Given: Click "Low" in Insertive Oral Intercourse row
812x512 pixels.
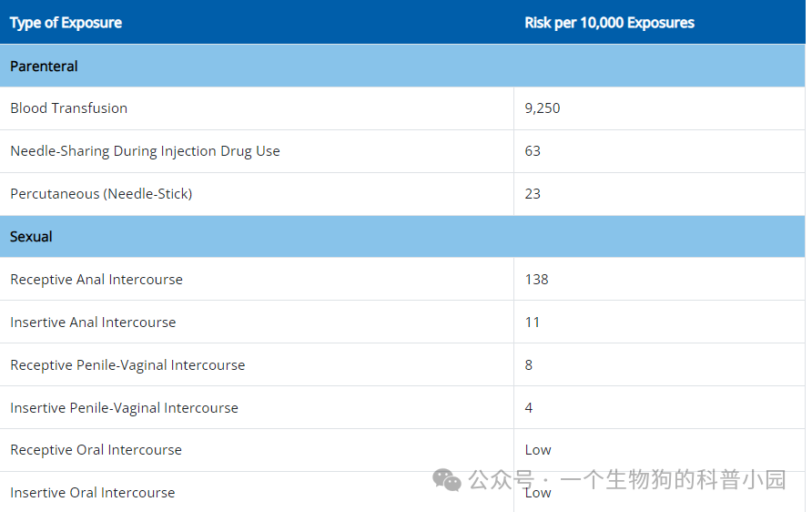Looking at the screenshot, I should coord(537,493).
